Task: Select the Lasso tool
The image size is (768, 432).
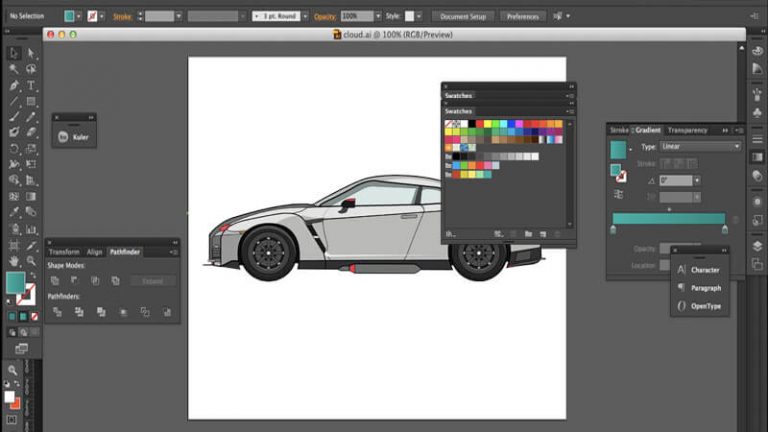Action: (x=31, y=69)
